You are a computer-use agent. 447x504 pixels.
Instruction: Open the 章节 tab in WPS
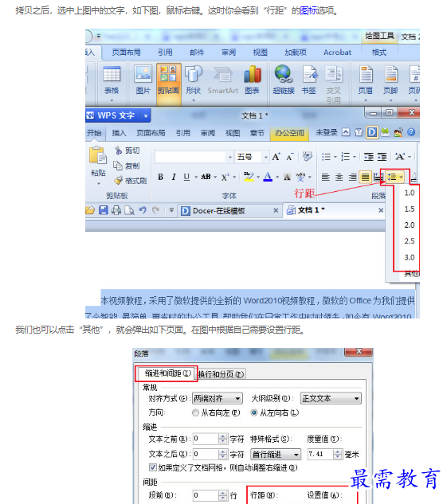point(257,133)
